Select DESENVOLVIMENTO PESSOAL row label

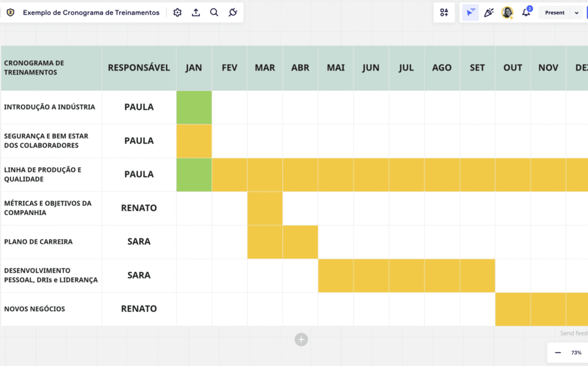[51, 275]
